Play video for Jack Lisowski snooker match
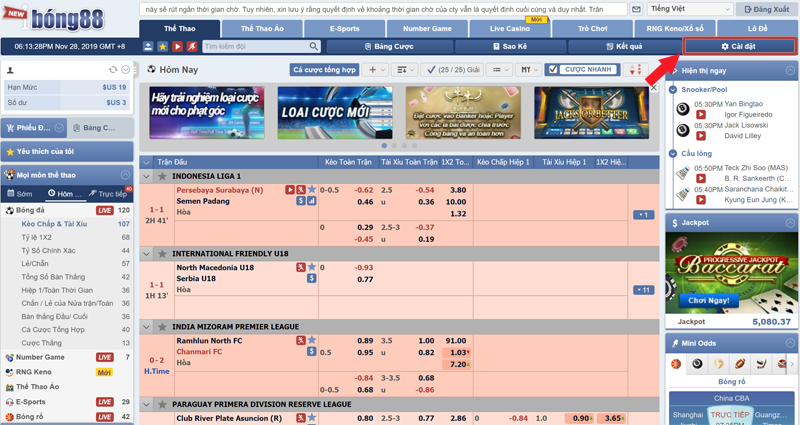The width and height of the screenshot is (800, 425). click(x=701, y=136)
